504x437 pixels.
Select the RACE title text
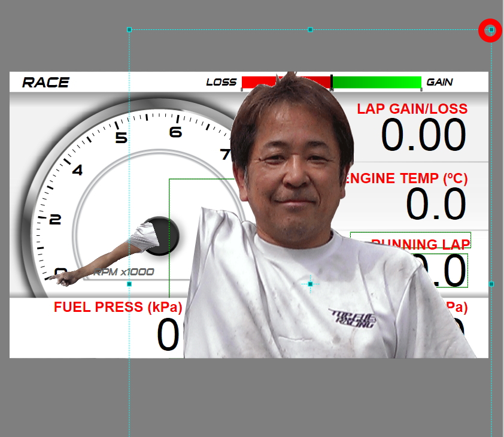pyautogui.click(x=45, y=83)
